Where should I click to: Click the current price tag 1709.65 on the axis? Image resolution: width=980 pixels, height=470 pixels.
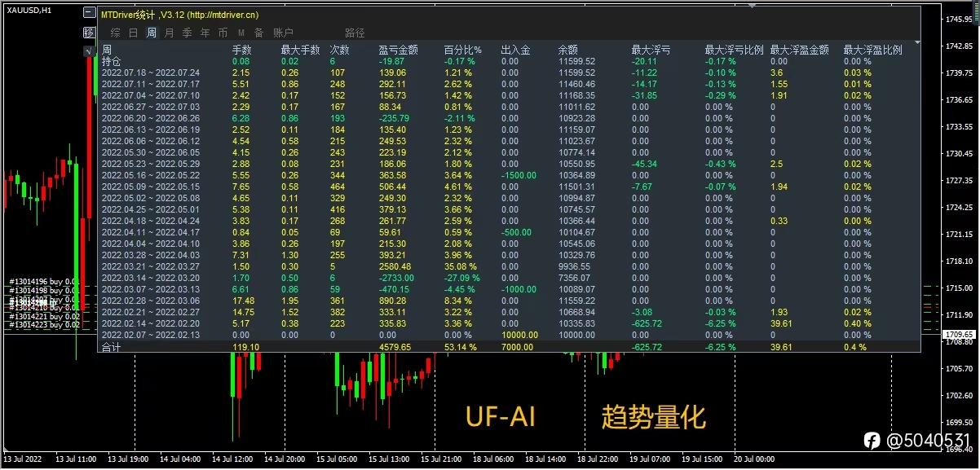tap(960, 335)
